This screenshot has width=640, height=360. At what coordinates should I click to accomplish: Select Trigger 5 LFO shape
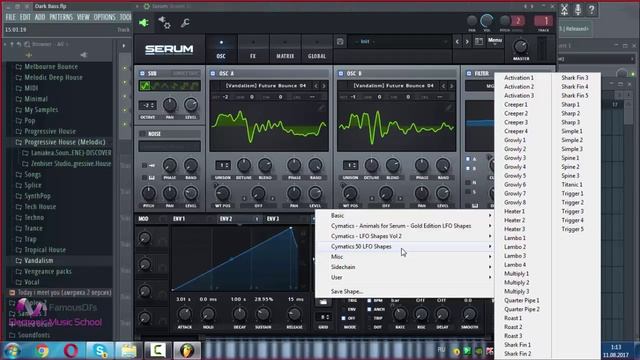coord(573,229)
